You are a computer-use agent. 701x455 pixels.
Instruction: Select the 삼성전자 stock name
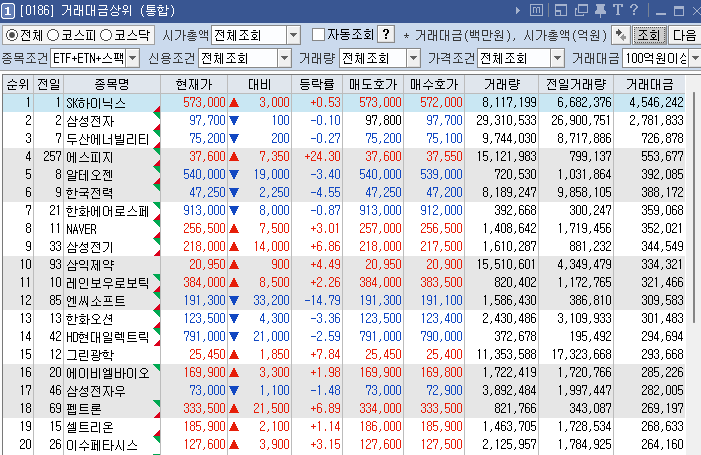[x=90, y=121]
